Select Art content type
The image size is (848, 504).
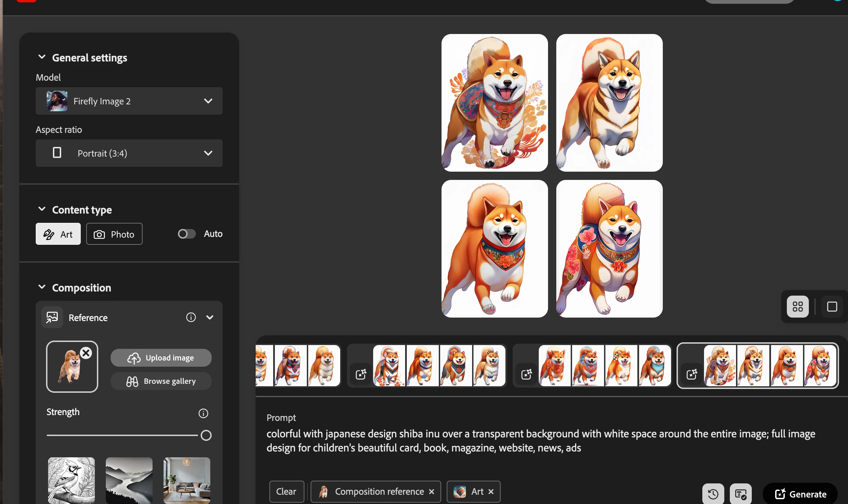(x=58, y=234)
